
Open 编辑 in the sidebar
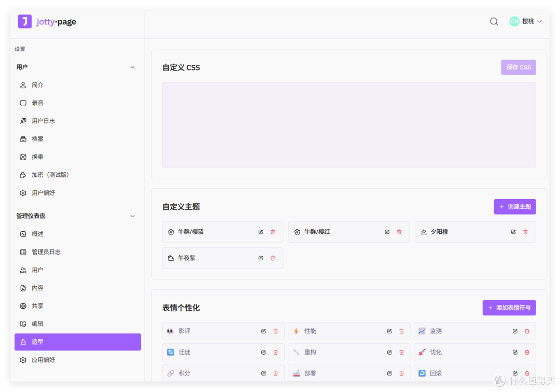click(77, 324)
